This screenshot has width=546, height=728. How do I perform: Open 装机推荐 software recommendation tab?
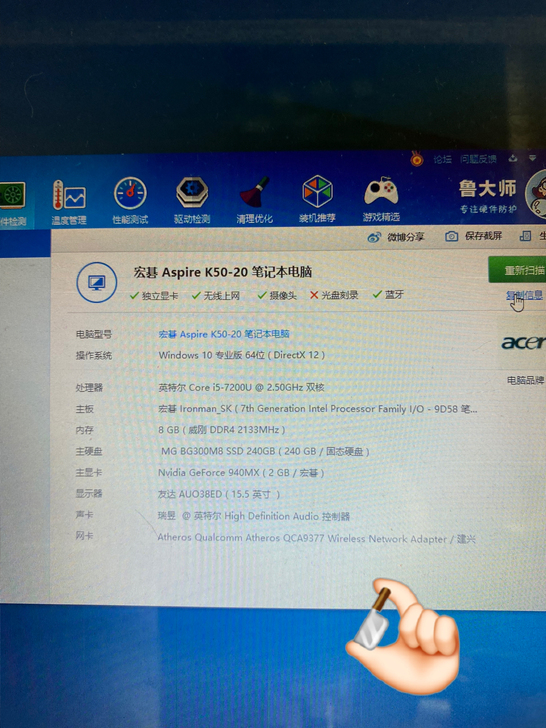point(317,200)
